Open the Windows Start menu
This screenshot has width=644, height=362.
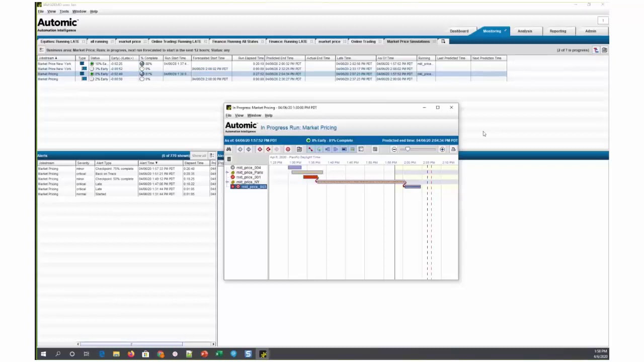(43, 354)
